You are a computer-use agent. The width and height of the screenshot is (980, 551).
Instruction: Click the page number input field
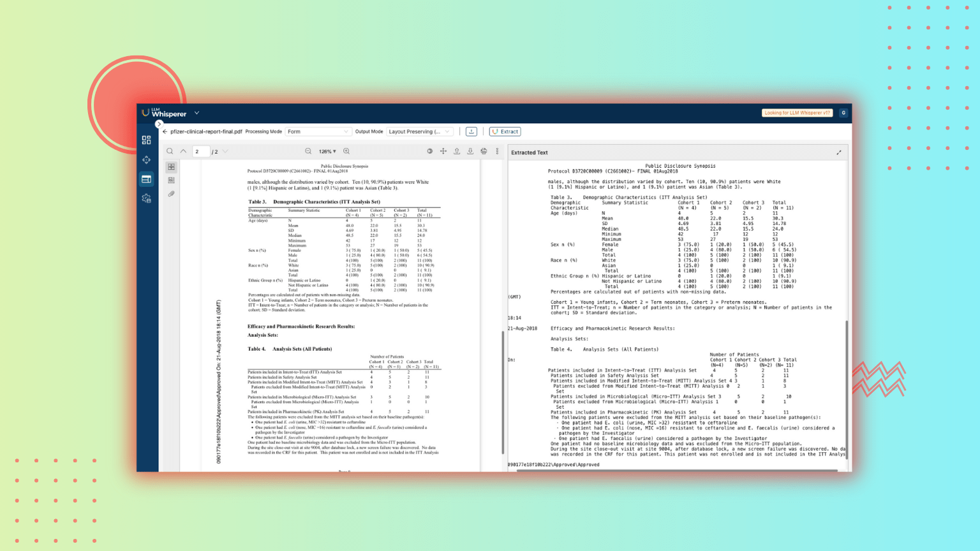tap(200, 151)
